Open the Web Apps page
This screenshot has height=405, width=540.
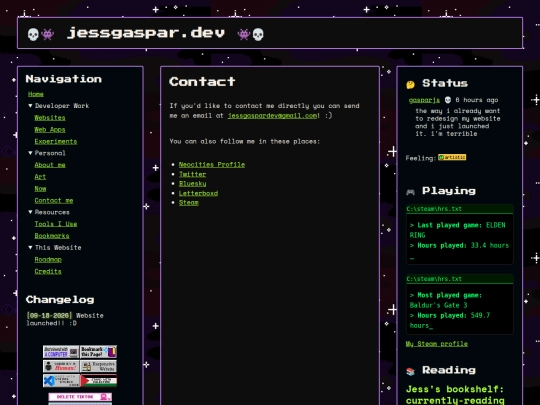coord(50,129)
